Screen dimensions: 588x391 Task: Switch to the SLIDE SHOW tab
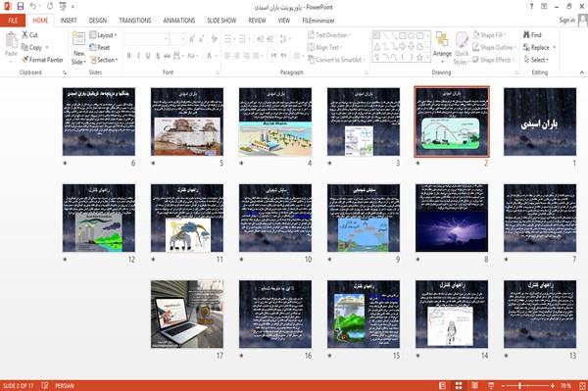click(221, 21)
